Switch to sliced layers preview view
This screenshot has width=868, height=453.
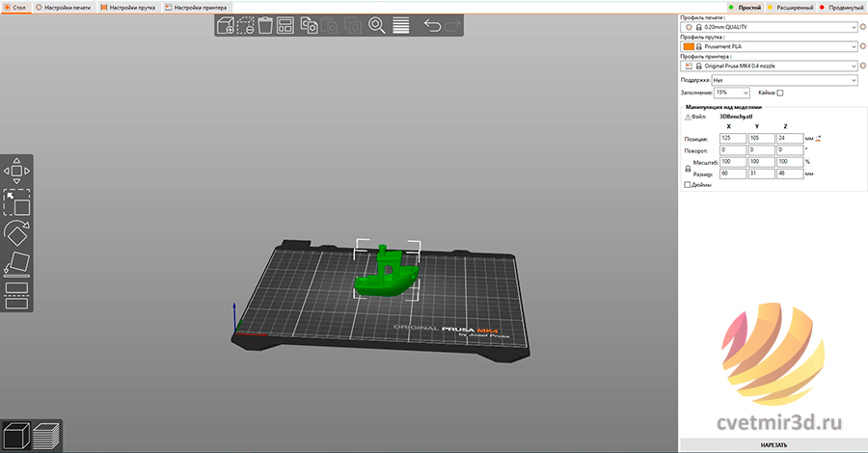(x=46, y=436)
